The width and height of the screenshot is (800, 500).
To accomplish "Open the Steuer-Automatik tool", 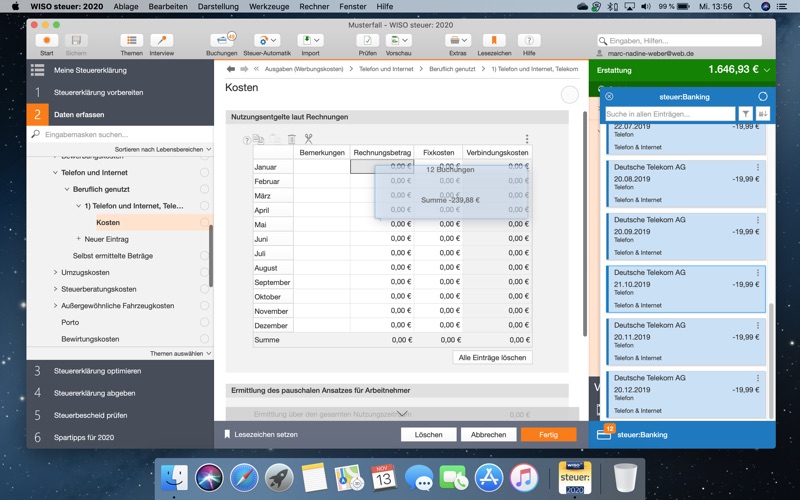I will [267, 40].
